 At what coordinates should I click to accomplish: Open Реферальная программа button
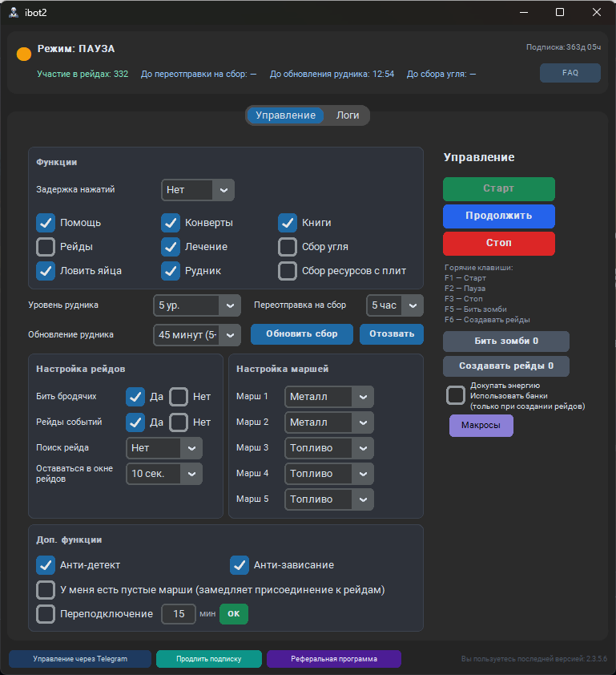coord(334,659)
